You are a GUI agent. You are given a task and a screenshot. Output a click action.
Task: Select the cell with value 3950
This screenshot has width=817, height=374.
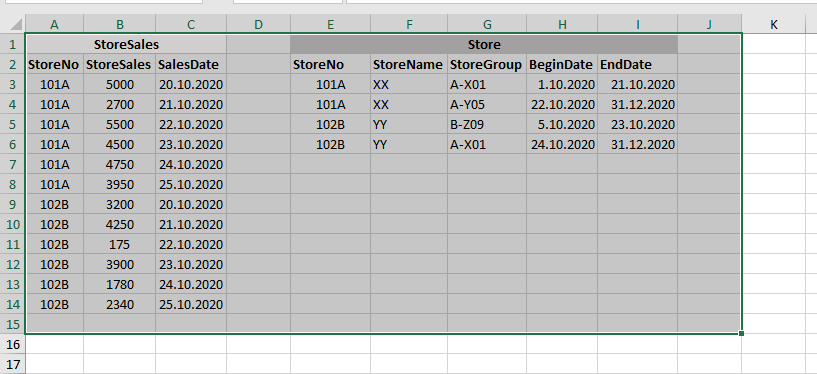tap(119, 184)
